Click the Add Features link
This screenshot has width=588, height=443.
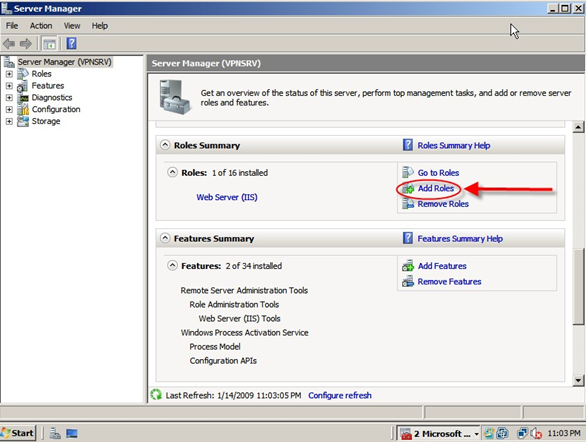[x=442, y=266]
